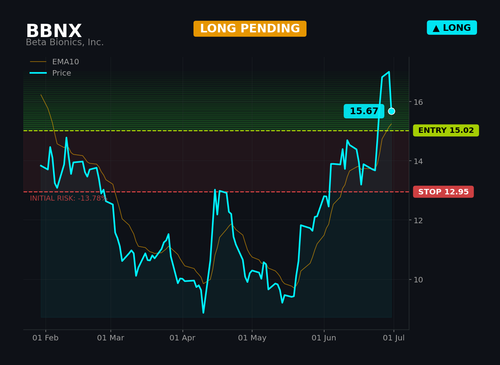Click the cyan Price legend line swatch
Screen dimensions: 500x365
38,73
